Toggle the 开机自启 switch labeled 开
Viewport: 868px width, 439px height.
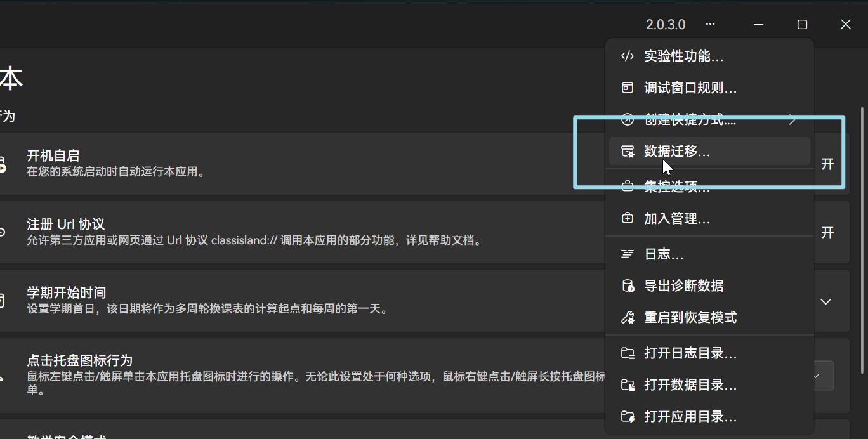[x=827, y=164]
